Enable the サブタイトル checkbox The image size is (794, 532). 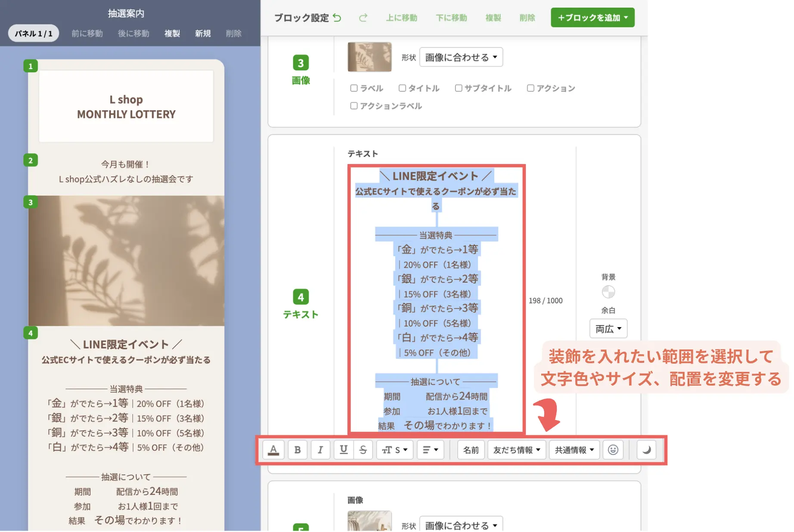pyautogui.click(x=459, y=88)
